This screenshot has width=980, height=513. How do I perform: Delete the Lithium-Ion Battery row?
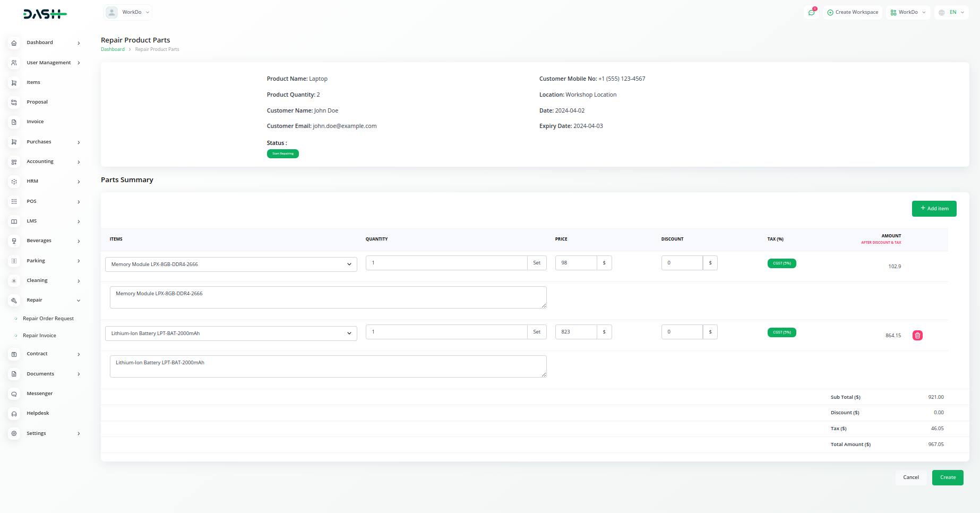point(917,335)
